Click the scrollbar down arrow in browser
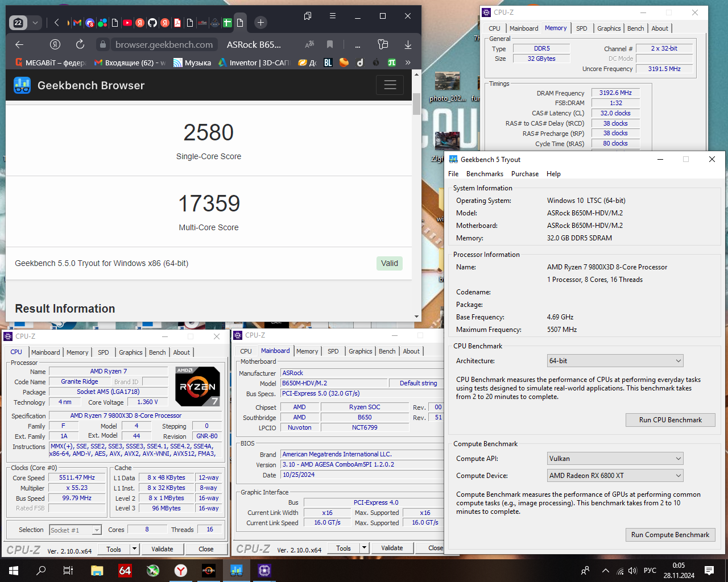728x582 pixels. [x=417, y=317]
